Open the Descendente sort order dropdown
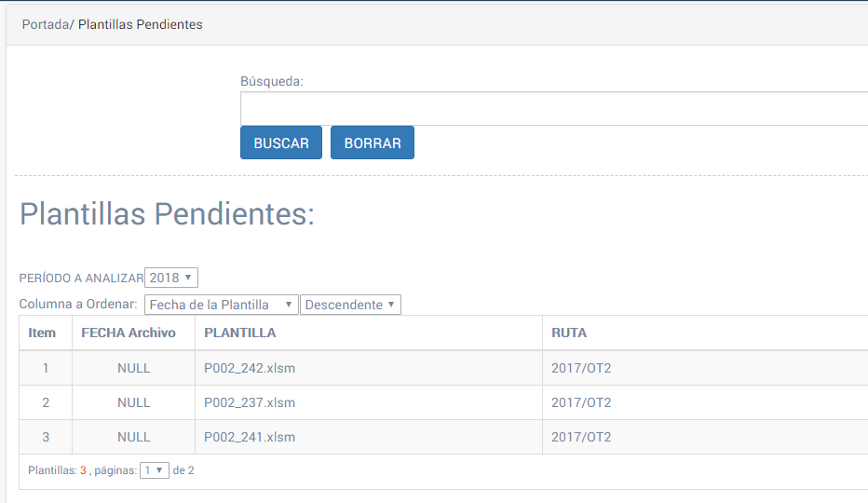This screenshot has height=503, width=868. click(350, 305)
